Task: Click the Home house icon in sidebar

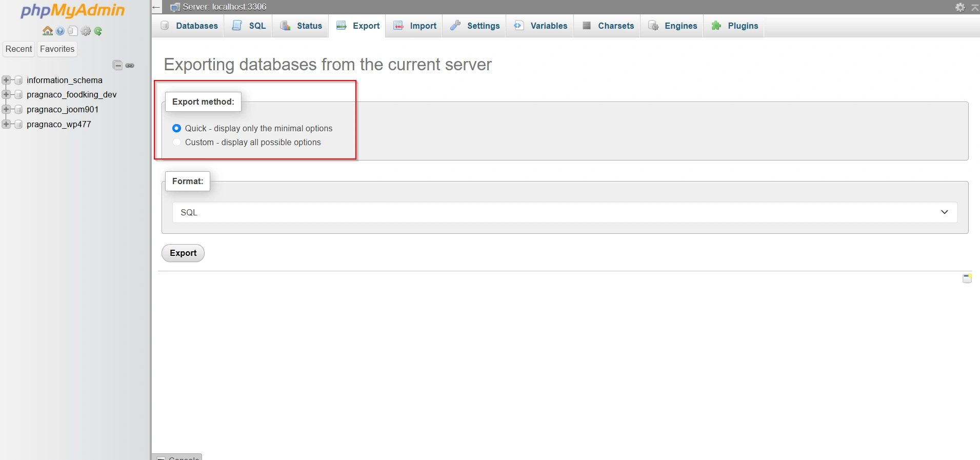Action: click(x=48, y=31)
